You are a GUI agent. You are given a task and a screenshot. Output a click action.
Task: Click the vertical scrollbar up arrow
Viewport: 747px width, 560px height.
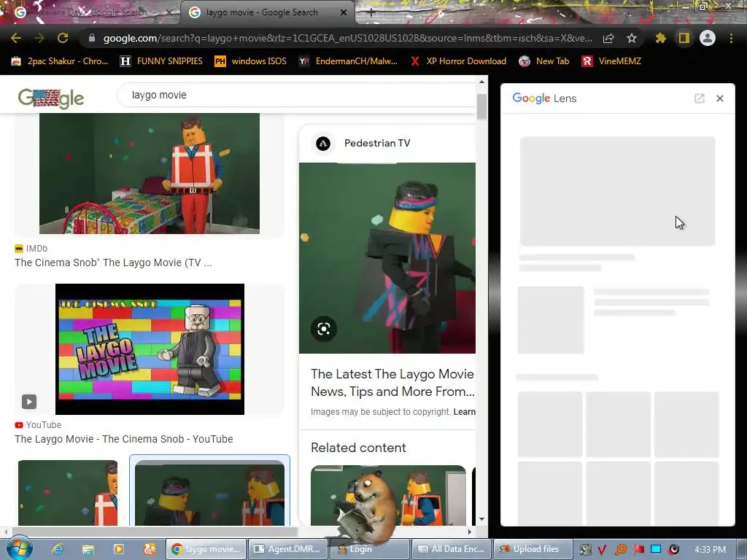click(x=482, y=82)
